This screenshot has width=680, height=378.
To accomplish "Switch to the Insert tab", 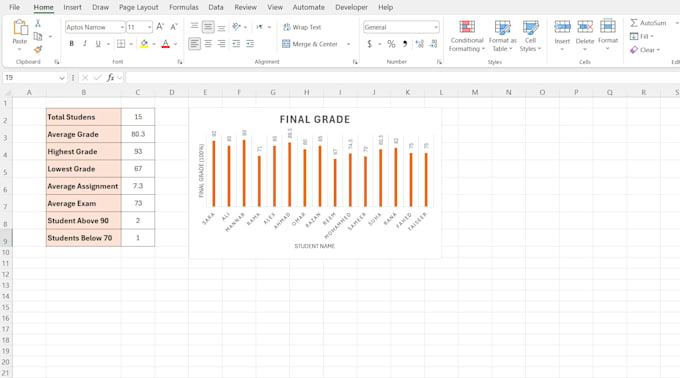I will coord(72,7).
